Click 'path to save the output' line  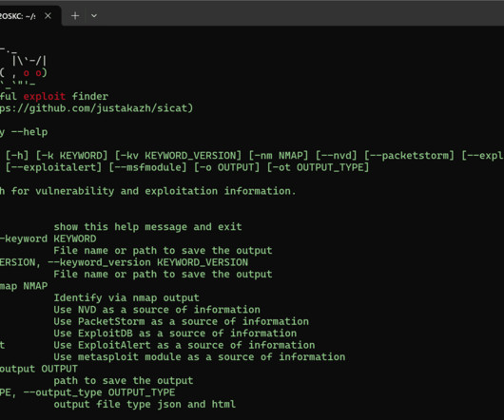pyautogui.click(x=124, y=381)
